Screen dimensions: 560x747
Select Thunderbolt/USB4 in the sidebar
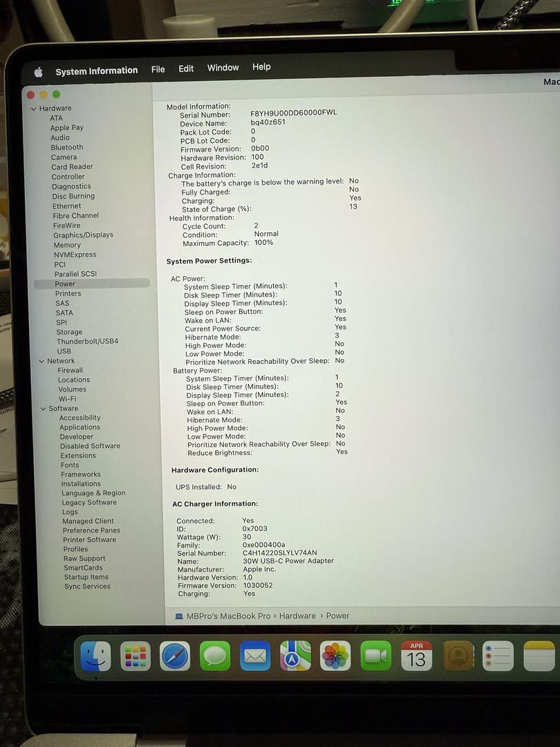[x=87, y=341]
